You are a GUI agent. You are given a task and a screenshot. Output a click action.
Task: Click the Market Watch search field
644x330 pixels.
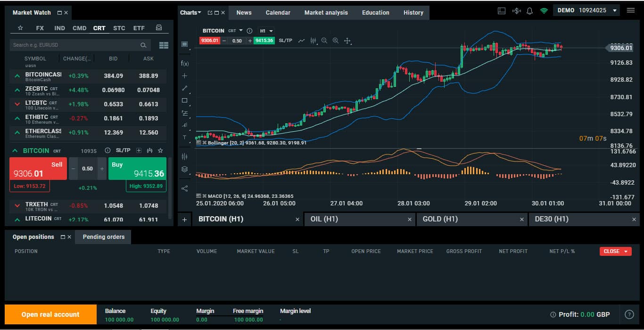(80, 45)
